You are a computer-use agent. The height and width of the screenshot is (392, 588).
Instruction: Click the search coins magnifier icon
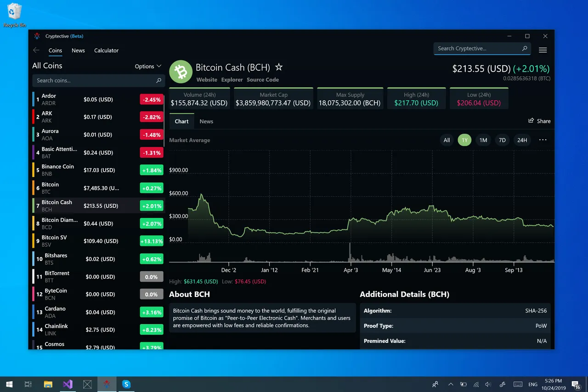(159, 80)
